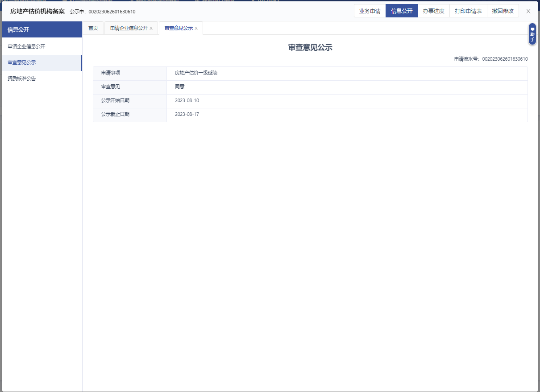This screenshot has width=540, height=392.
Task: Switch to the 首页 tab
Action: 93,28
